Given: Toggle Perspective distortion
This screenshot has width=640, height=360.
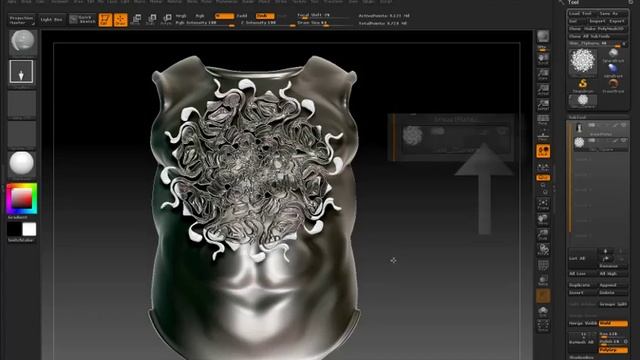Looking at the screenshot, I should [543, 120].
